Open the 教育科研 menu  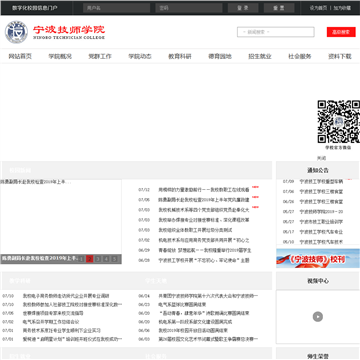[x=180, y=56]
